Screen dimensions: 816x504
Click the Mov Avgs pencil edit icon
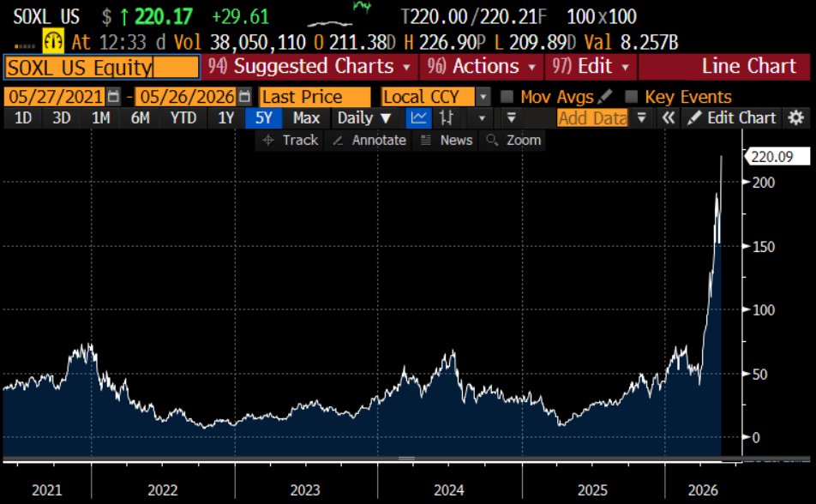(605, 97)
